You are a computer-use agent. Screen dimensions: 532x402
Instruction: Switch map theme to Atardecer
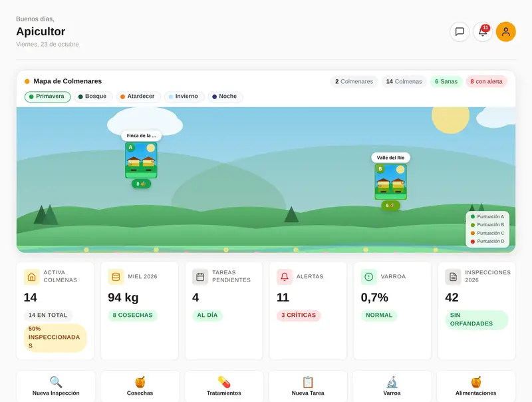138,97
